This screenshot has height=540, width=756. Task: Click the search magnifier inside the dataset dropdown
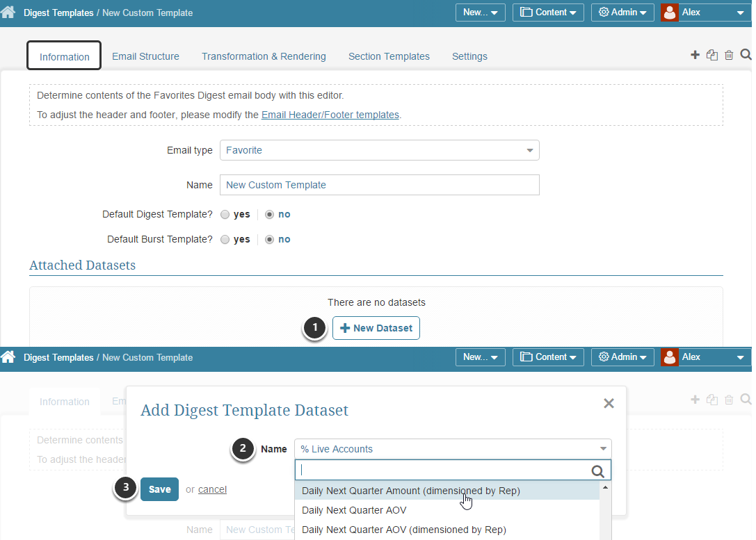(597, 471)
